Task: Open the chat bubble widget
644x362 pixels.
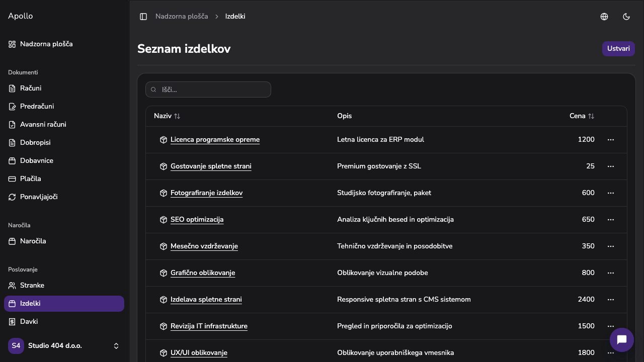Action: click(622, 340)
